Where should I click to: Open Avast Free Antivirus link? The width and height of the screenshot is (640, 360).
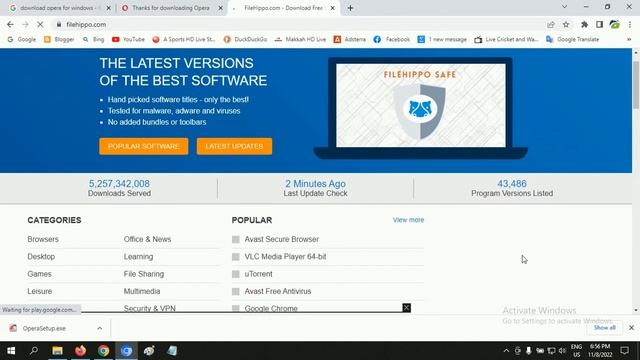[x=278, y=291]
